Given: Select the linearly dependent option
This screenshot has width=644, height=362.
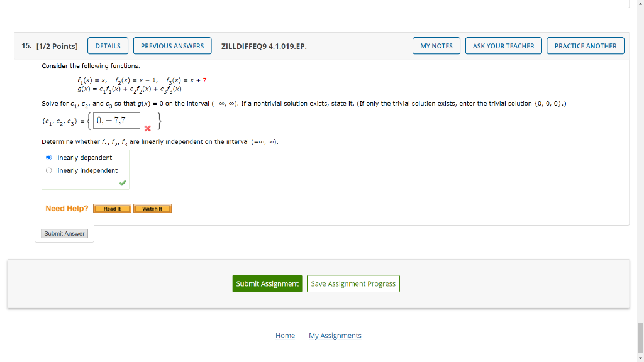Looking at the screenshot, I should [x=48, y=157].
